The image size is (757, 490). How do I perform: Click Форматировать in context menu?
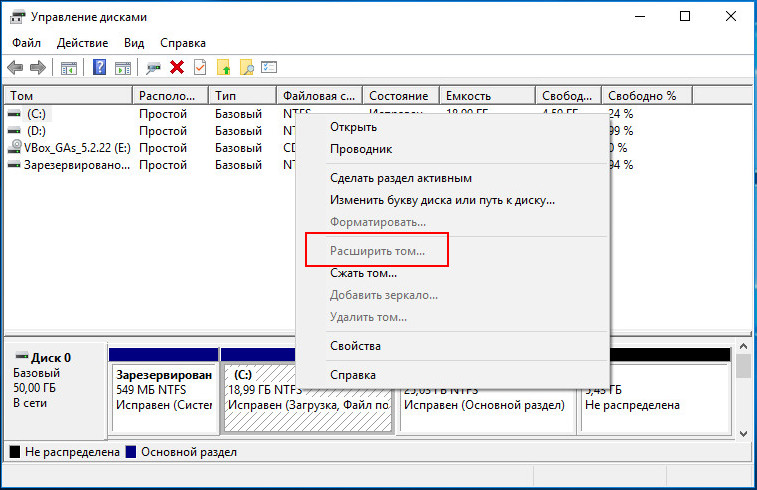pyautogui.click(x=453, y=222)
